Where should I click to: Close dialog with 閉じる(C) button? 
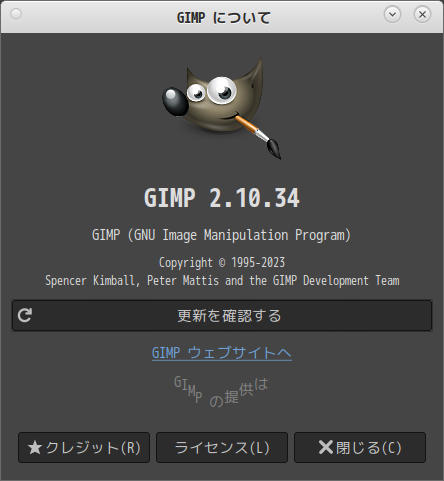click(360, 447)
